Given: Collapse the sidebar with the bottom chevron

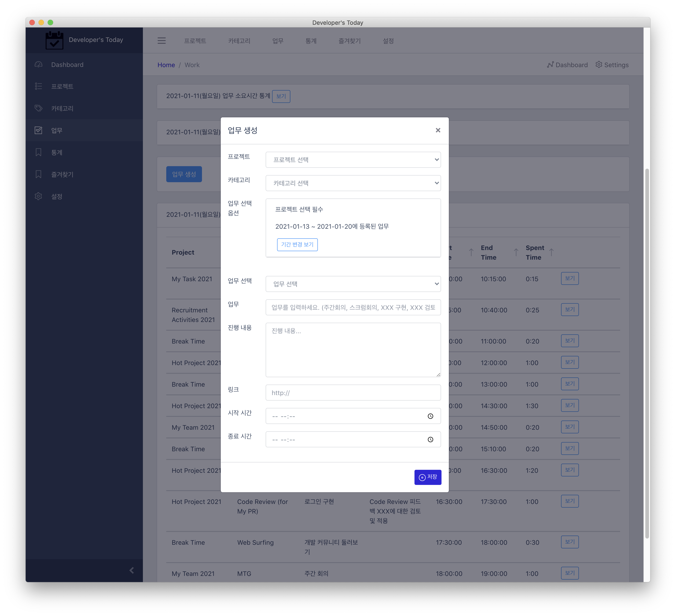Looking at the screenshot, I should coord(132,570).
